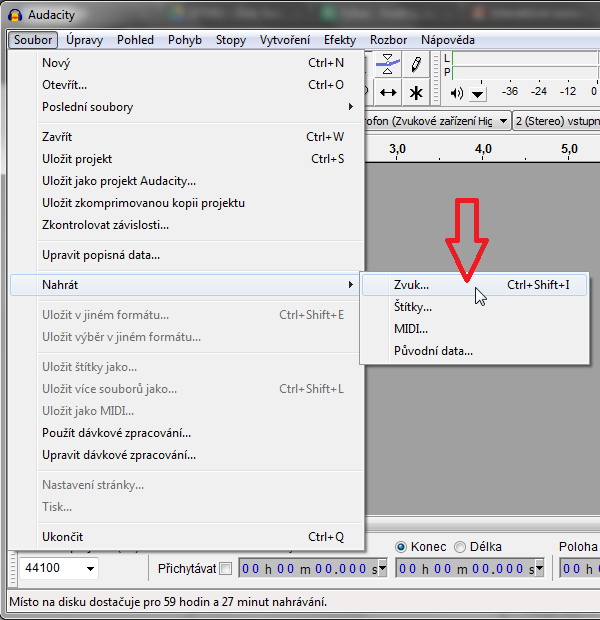Select Štítky... in the import submenu
600x620 pixels.
pos(475,307)
